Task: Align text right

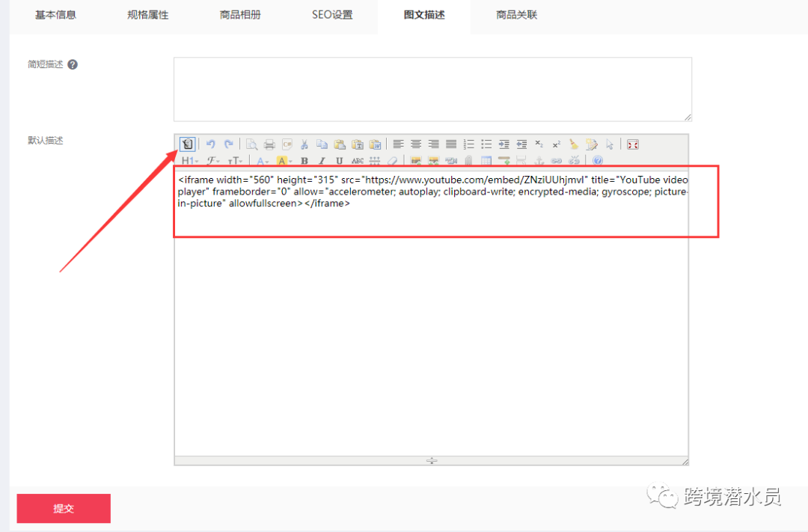Action: tap(434, 144)
